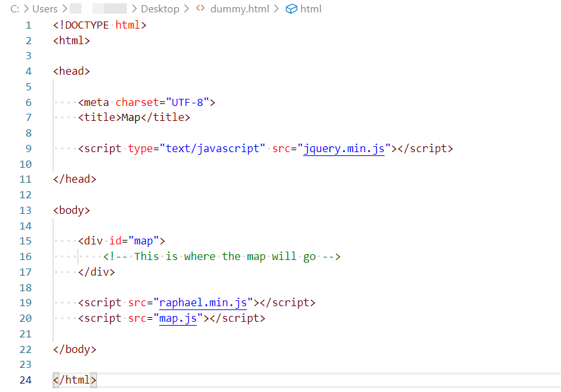
Task: Click the 'C:' breadcrumb segment
Action: [x=15, y=8]
